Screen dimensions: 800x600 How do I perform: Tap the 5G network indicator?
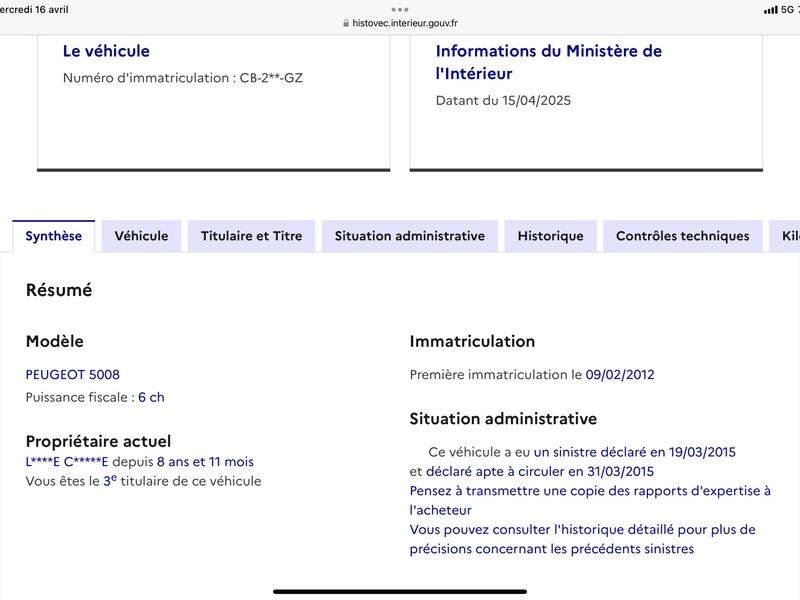click(787, 10)
